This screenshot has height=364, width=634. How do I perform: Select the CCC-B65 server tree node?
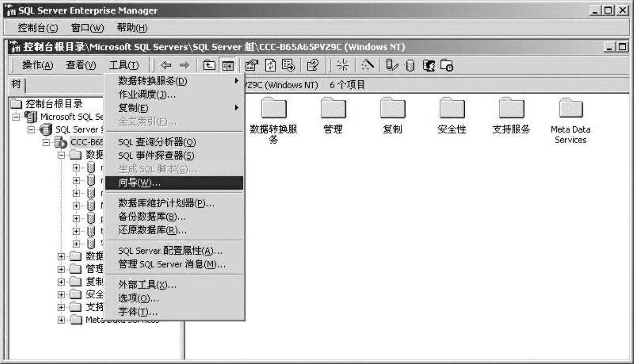[87, 142]
